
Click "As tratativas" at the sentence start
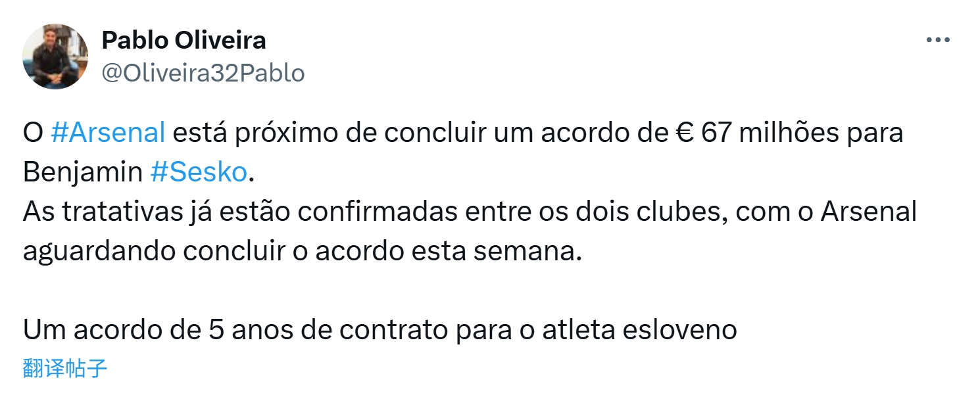tap(87, 212)
